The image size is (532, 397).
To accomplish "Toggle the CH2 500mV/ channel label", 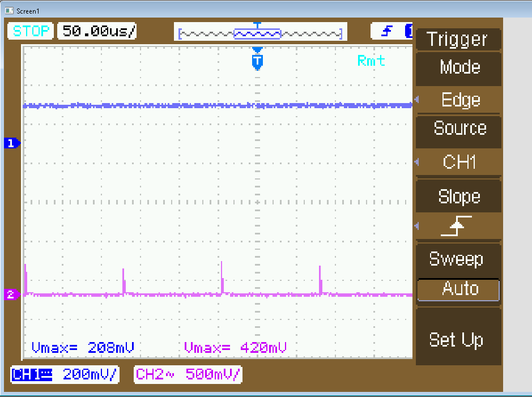I will [188, 374].
